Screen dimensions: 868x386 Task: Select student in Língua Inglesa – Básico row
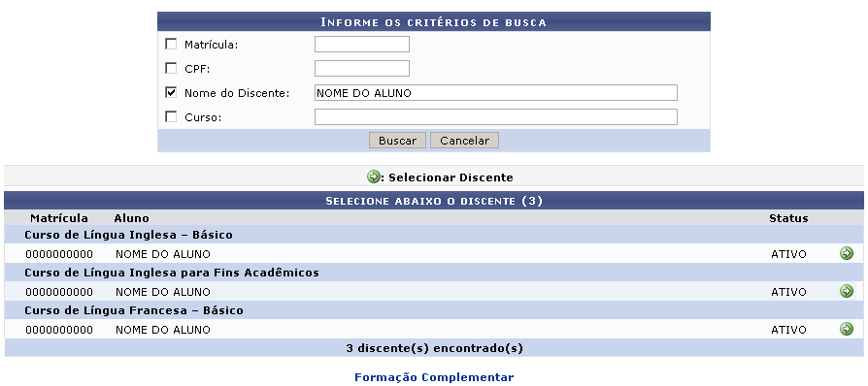point(846,253)
